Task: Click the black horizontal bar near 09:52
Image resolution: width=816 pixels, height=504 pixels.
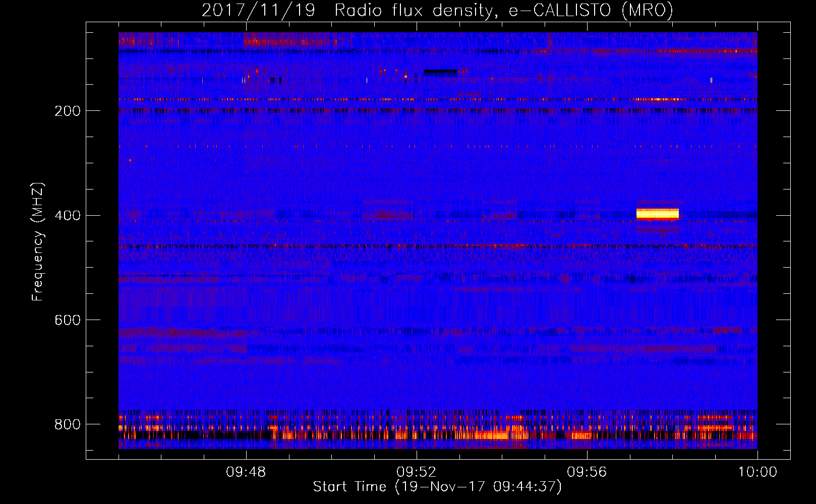Action: (x=440, y=72)
